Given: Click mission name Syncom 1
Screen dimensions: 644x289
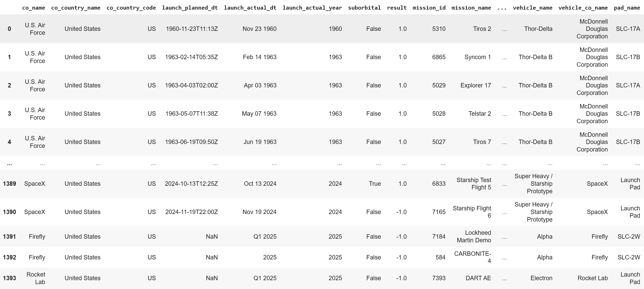Looking at the screenshot, I should (x=478, y=57).
